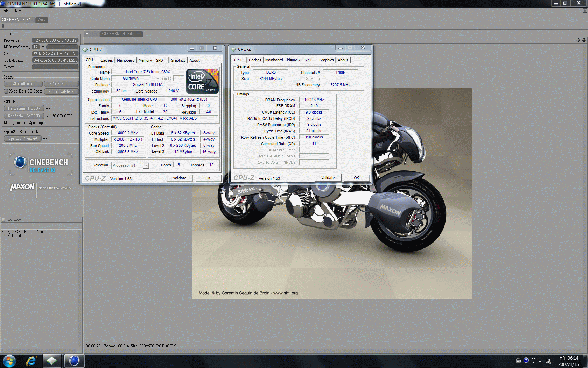This screenshot has height=368, width=588.
Task: Click the CINEBENCH Release 10 logo
Action: click(41, 165)
